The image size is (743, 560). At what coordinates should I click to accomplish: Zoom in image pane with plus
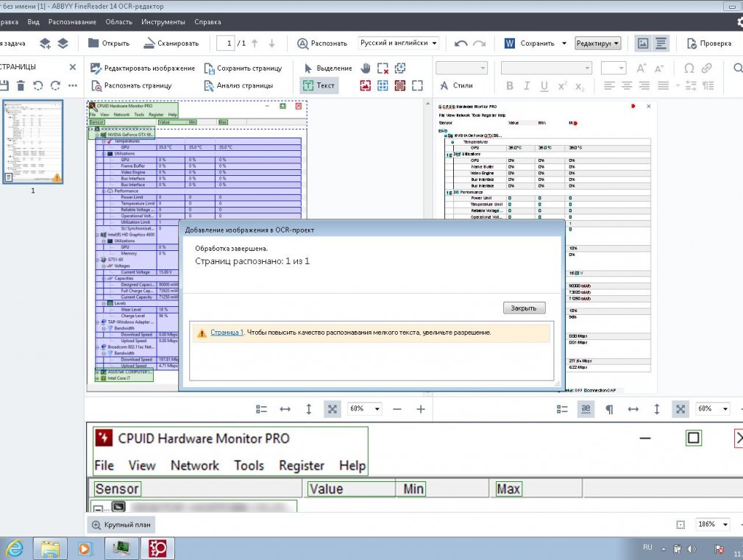pyautogui.click(x=421, y=409)
